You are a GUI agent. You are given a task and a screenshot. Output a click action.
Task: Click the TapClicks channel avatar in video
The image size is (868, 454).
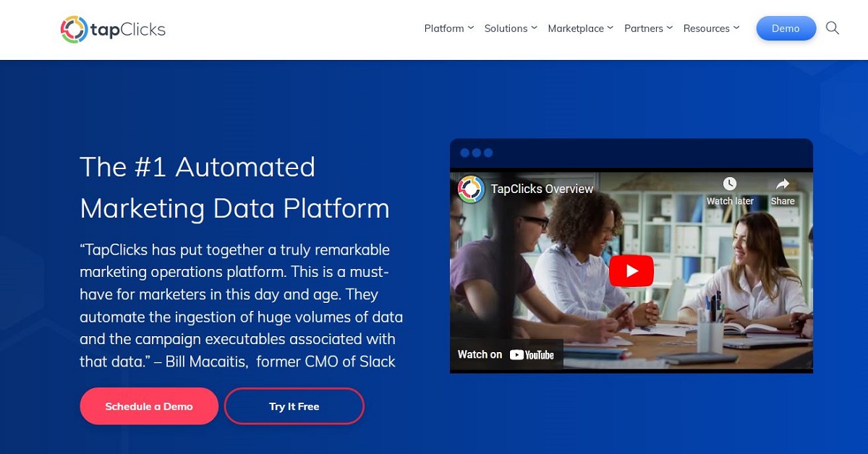[x=471, y=189]
